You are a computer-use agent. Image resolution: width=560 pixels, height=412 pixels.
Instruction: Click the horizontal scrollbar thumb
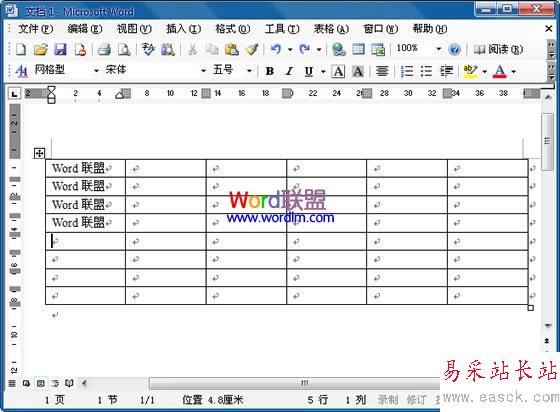coord(304,383)
